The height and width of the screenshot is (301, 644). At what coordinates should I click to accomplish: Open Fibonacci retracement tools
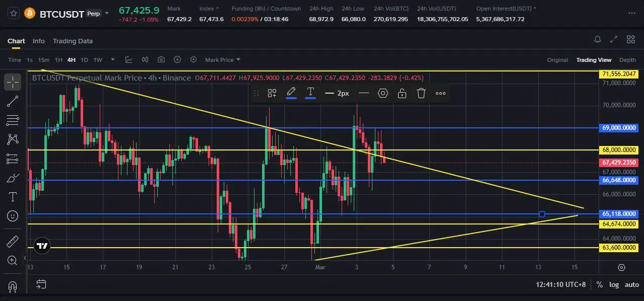coord(13,120)
